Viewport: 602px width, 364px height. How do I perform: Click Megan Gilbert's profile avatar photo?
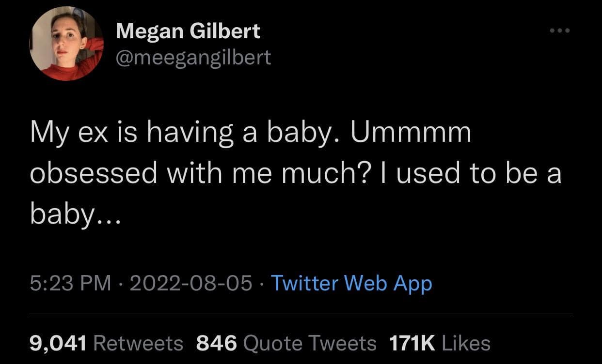click(x=67, y=44)
